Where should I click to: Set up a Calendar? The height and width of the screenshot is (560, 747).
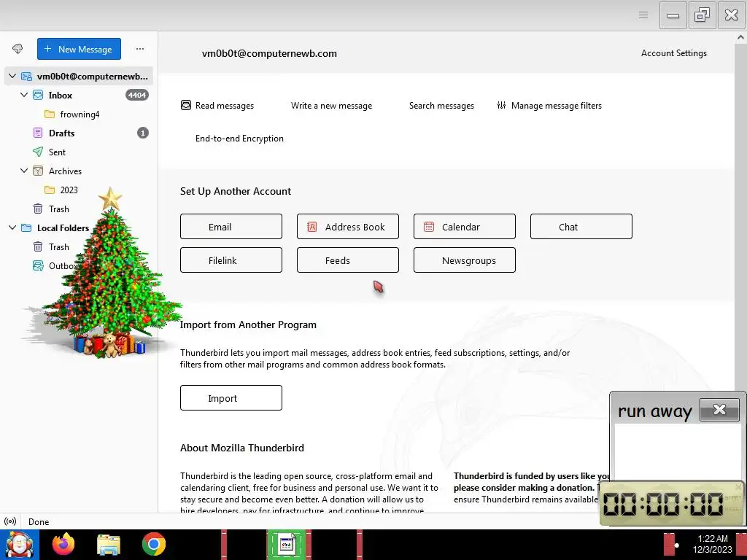tap(465, 227)
